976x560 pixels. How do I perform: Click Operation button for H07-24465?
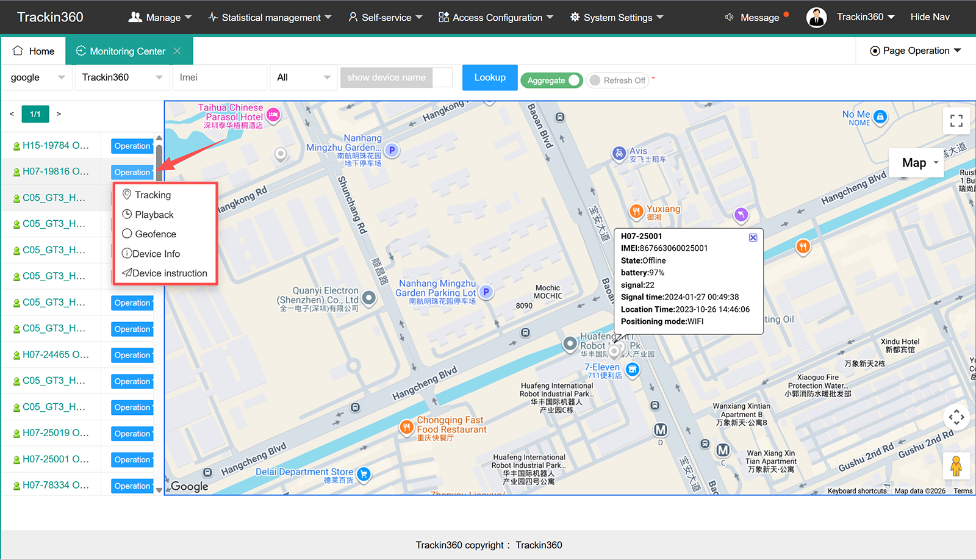[132, 355]
